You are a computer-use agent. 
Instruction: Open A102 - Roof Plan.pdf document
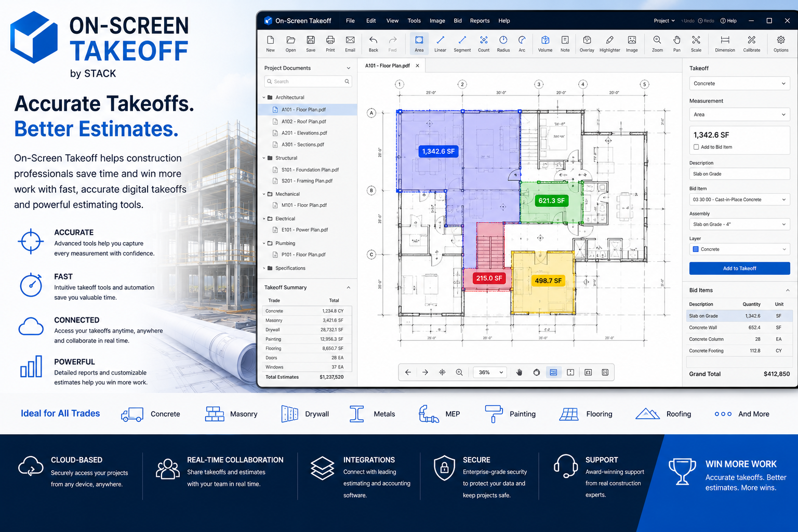click(304, 122)
